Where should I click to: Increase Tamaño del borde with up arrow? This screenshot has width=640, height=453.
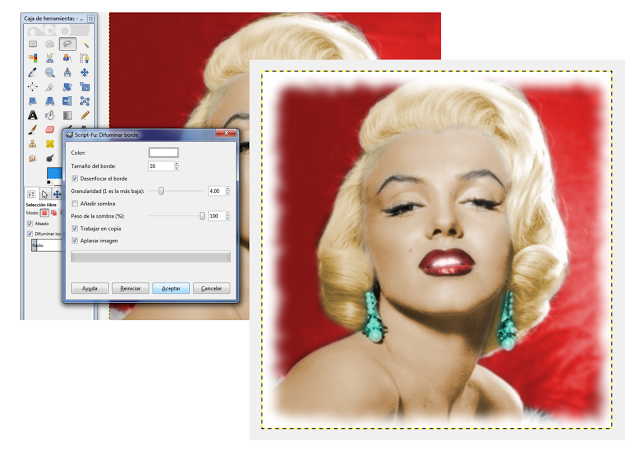point(176,164)
